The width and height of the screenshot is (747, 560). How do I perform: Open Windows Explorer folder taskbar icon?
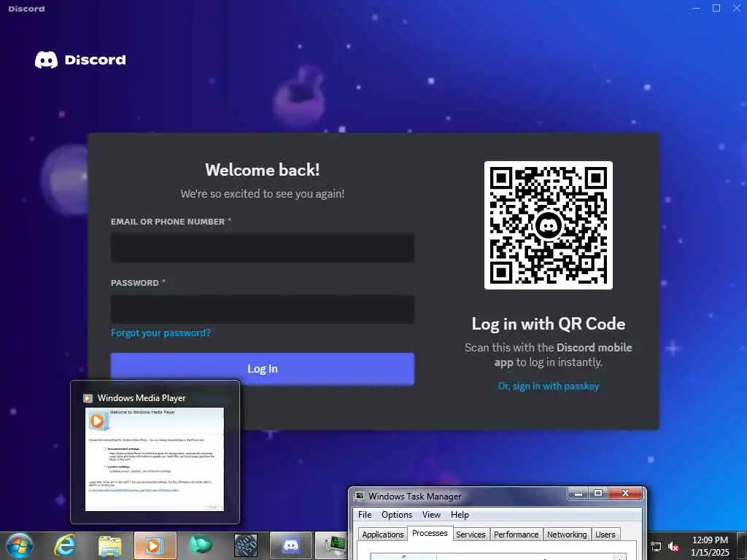point(110,546)
